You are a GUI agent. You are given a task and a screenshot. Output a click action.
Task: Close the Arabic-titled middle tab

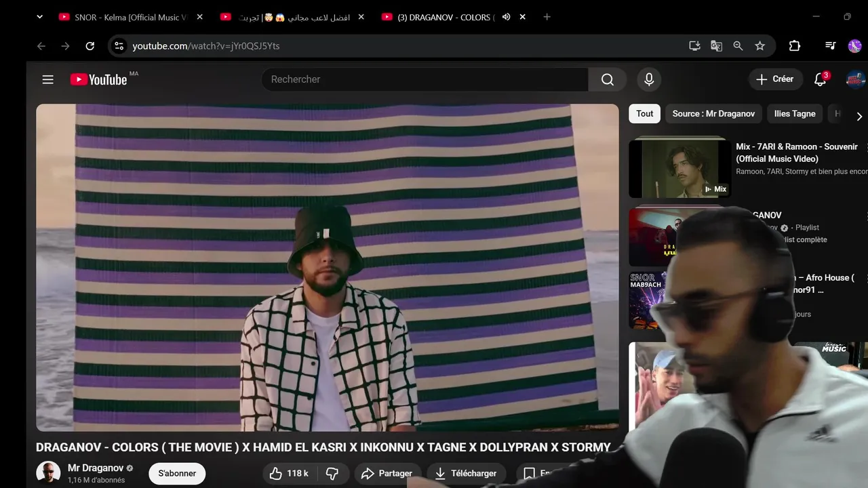click(x=361, y=17)
